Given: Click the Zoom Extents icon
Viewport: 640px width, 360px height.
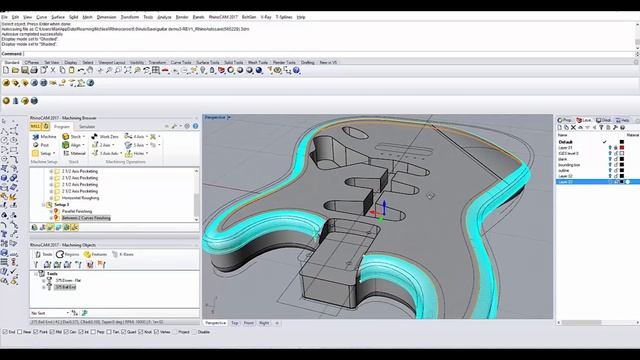Looking at the screenshot, I should coord(128,70).
